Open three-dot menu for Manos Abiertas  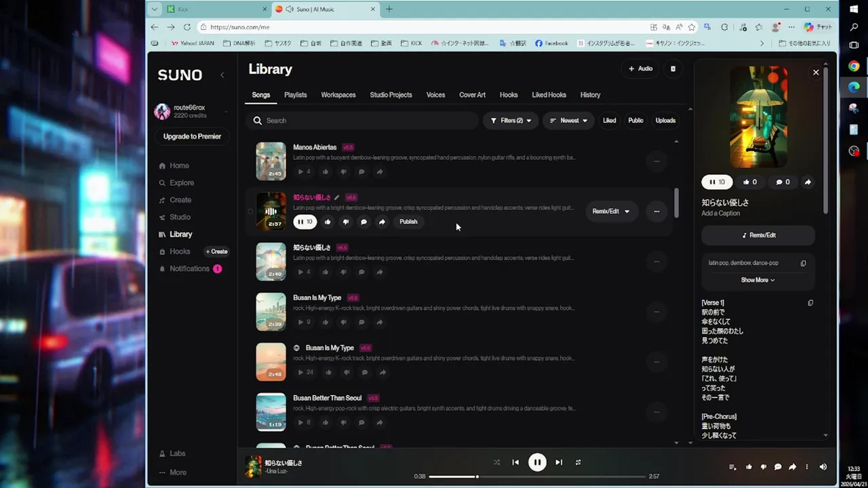[656, 161]
